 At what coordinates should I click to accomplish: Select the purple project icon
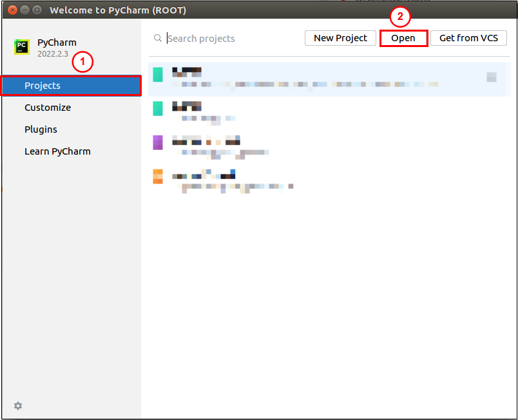point(158,142)
